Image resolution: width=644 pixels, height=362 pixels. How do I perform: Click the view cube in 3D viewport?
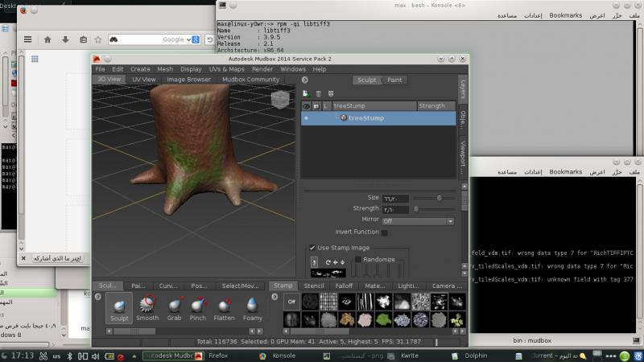(x=280, y=99)
